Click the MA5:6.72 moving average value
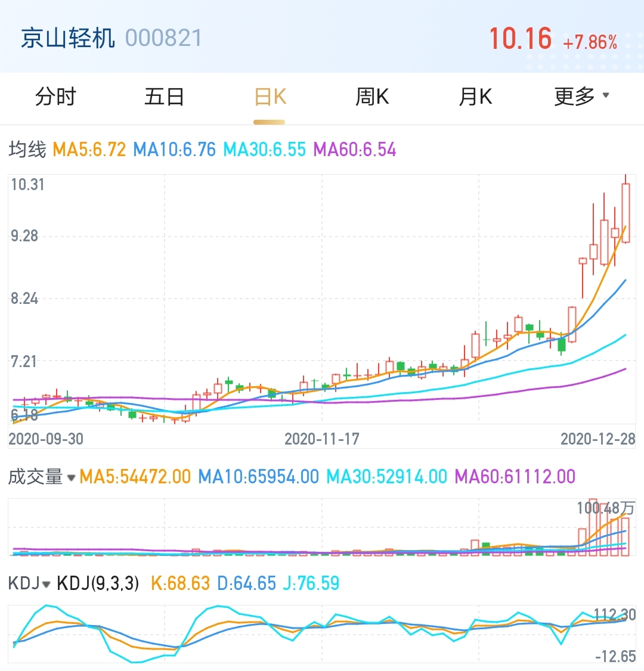The image size is (644, 671). tap(89, 150)
